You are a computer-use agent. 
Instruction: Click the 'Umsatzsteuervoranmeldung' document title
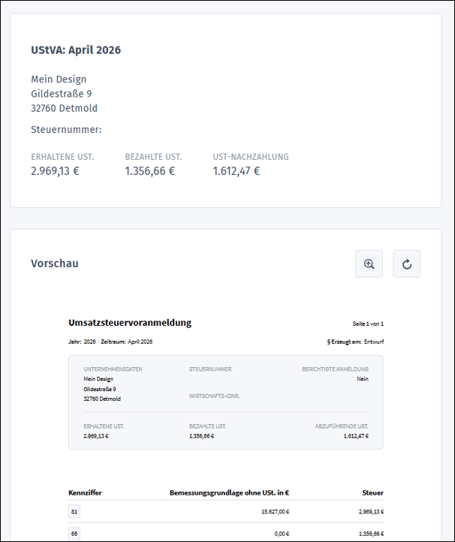click(x=130, y=323)
